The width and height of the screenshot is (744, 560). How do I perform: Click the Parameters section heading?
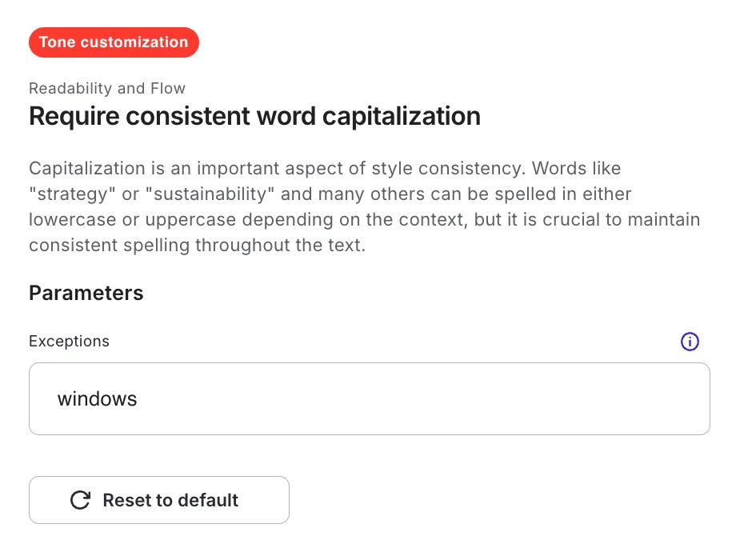86,293
